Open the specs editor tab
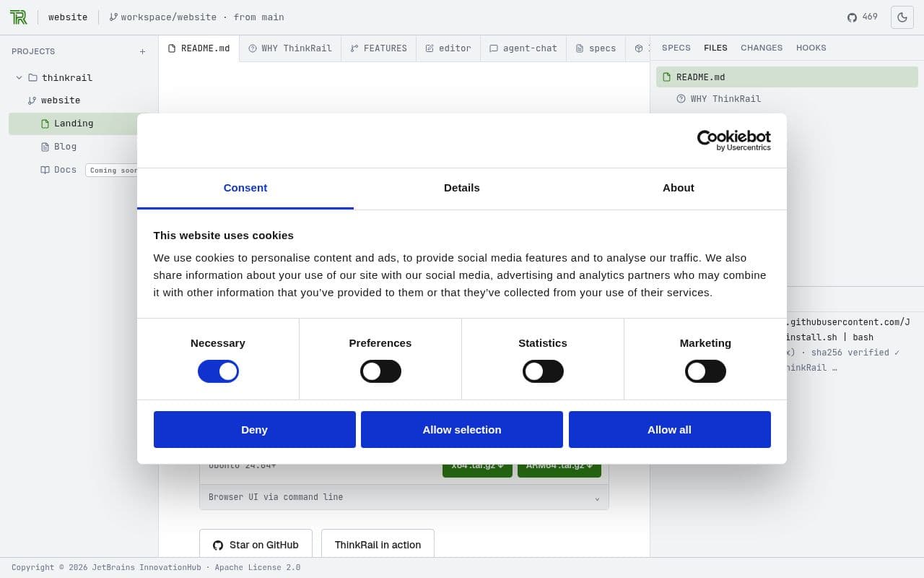 pos(596,48)
